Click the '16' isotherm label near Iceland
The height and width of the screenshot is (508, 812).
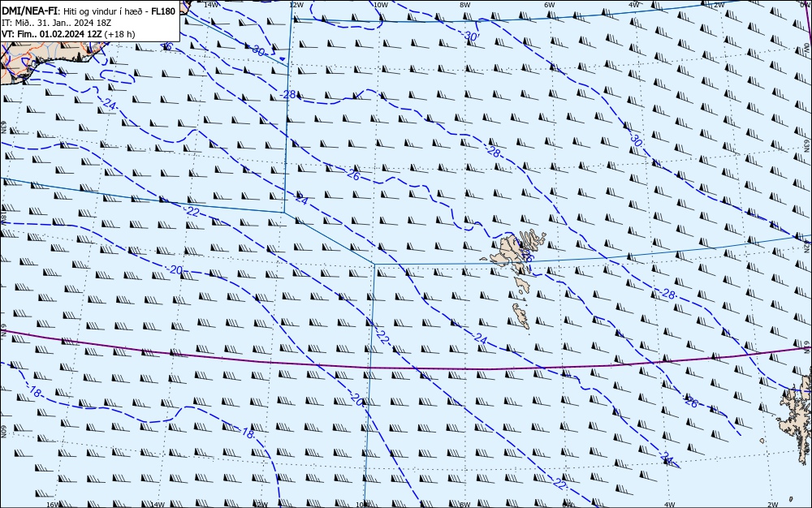coord(166,46)
